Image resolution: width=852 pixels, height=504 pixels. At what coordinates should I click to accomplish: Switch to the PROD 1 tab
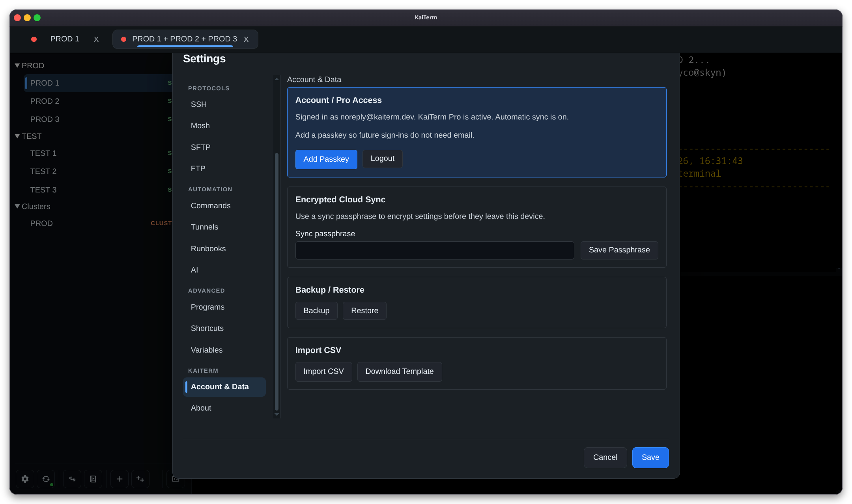point(65,39)
